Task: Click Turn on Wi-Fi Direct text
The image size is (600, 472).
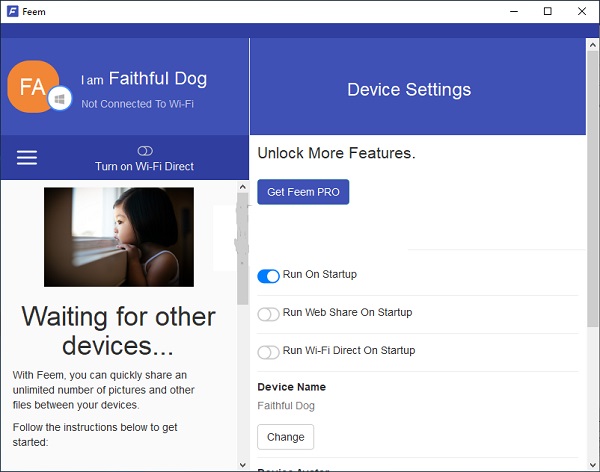Action: [x=144, y=166]
